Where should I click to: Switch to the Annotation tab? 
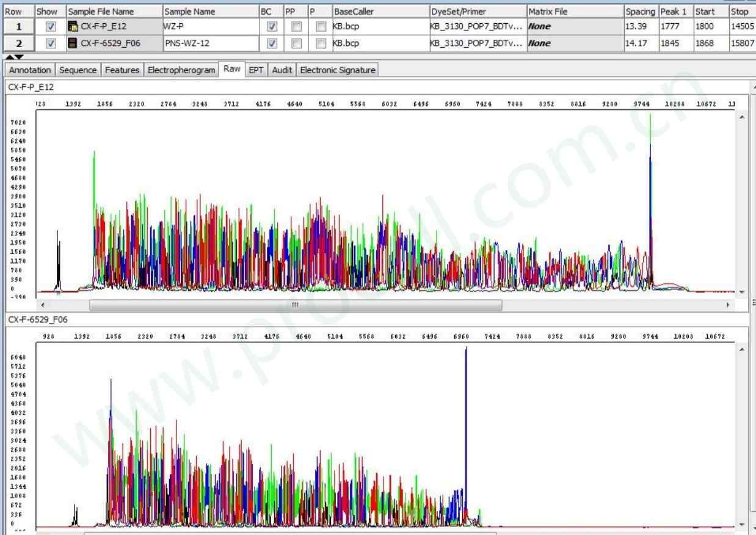30,70
